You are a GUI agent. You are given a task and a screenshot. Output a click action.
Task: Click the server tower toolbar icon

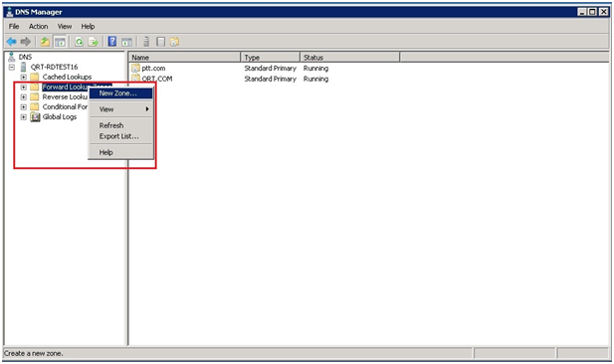[x=146, y=42]
